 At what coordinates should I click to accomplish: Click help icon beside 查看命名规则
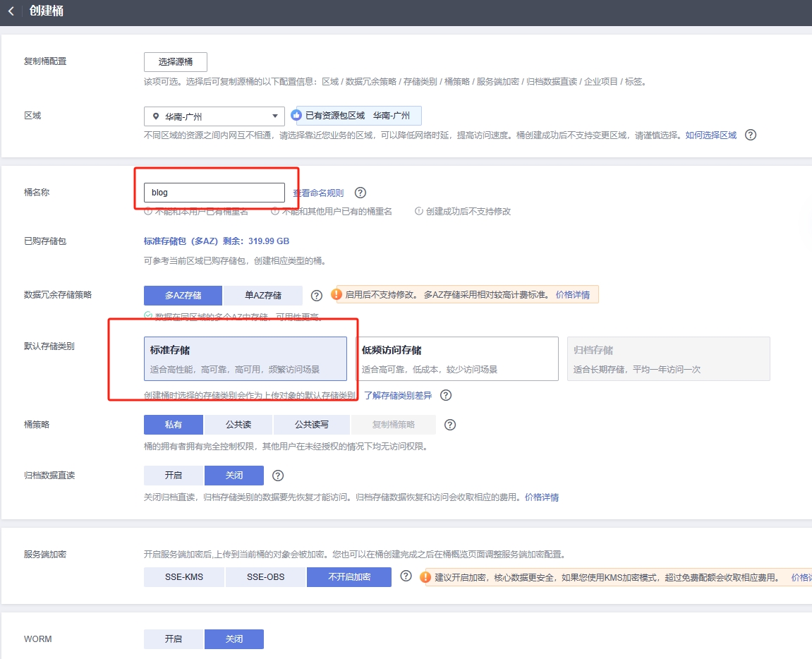(360, 193)
